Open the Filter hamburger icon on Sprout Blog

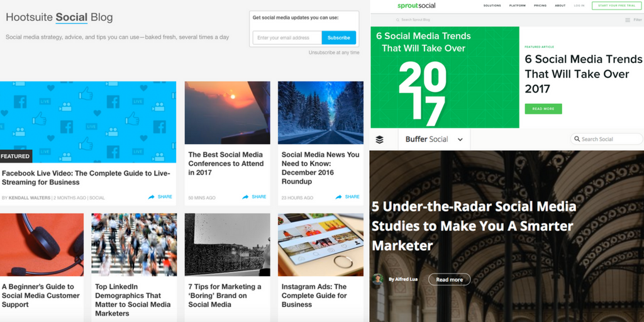coord(628,19)
